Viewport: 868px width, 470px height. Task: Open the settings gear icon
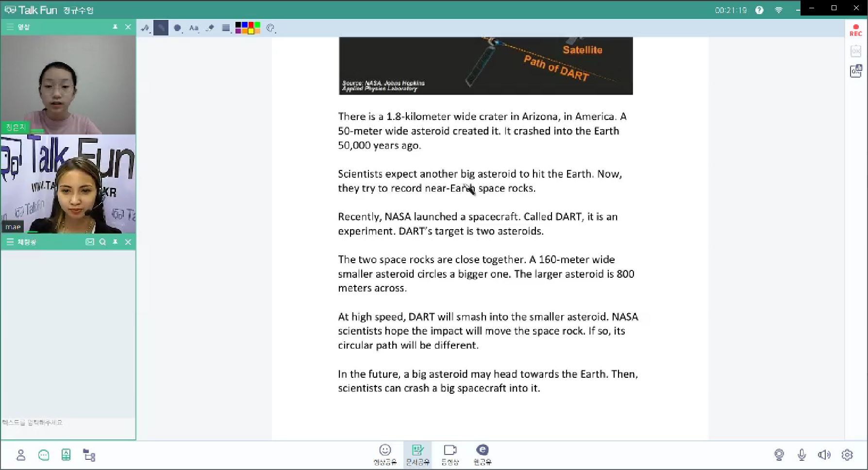click(847, 455)
